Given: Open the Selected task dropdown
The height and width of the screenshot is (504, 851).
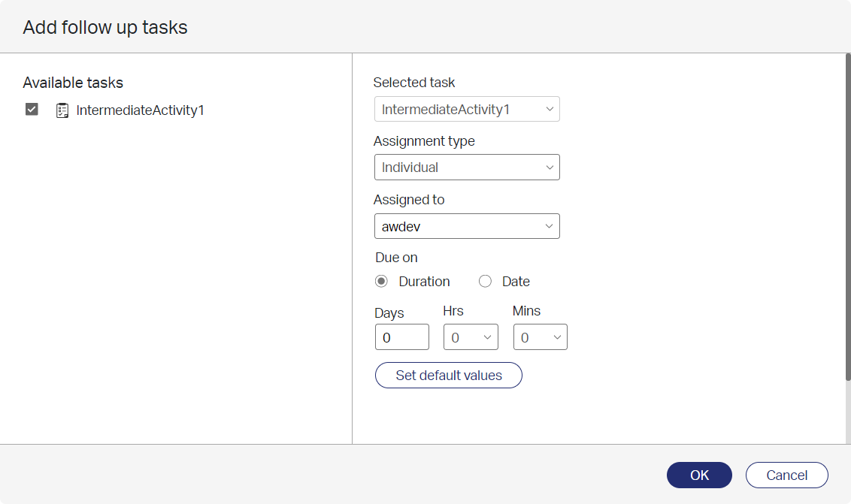Looking at the screenshot, I should pos(467,109).
